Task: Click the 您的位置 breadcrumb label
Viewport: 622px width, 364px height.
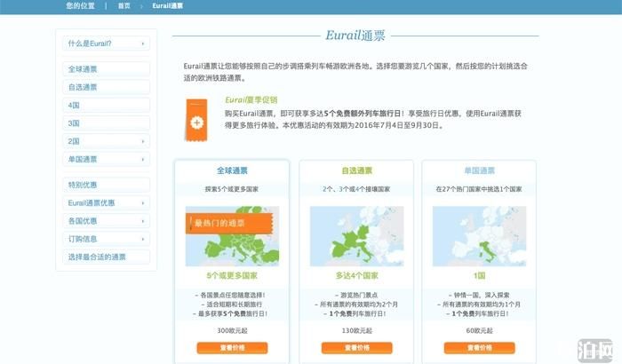Action: (x=81, y=6)
